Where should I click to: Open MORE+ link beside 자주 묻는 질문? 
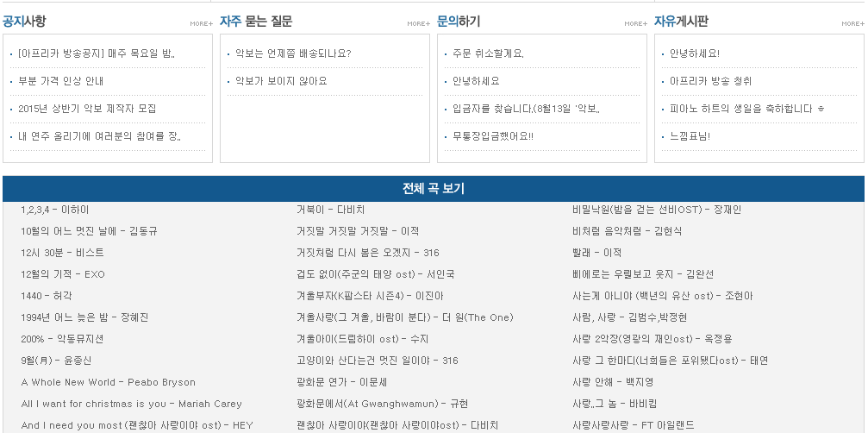pyautogui.click(x=419, y=24)
